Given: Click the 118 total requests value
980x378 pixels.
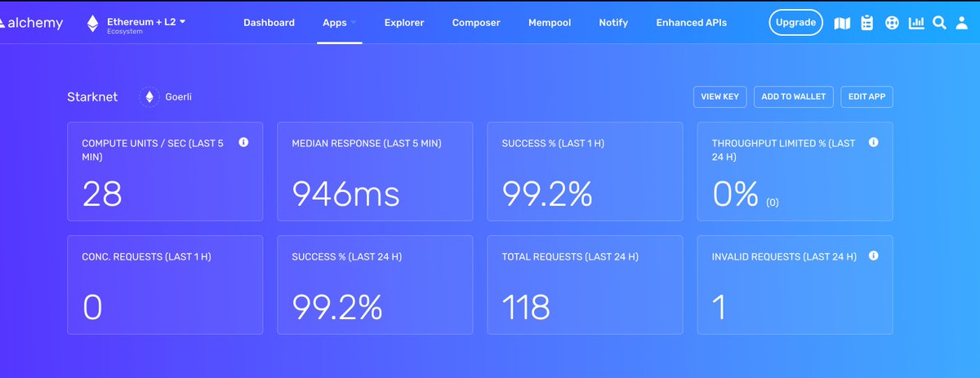Looking at the screenshot, I should [526, 308].
